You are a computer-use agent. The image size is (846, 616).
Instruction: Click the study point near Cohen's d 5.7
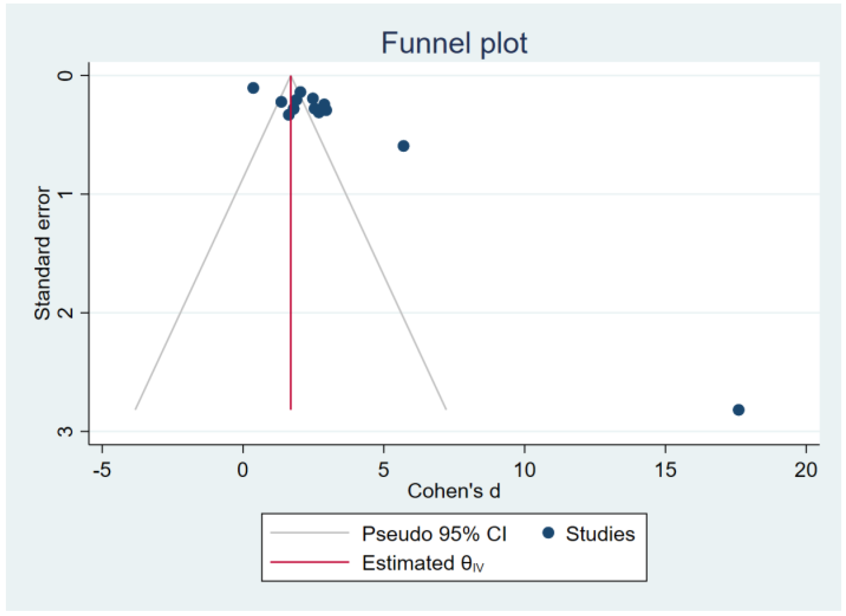403,146
